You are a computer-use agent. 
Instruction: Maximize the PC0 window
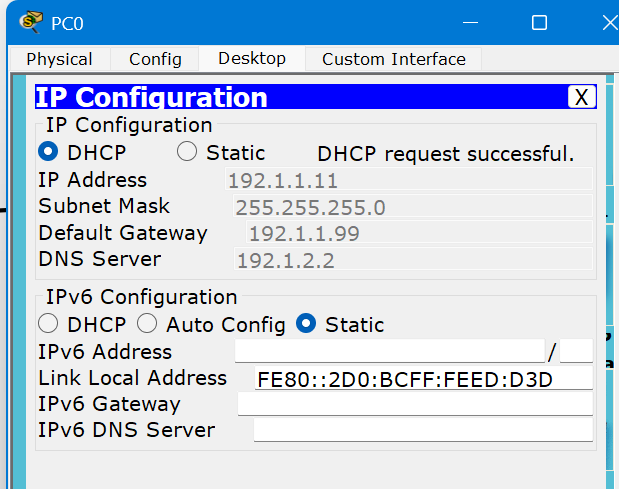coord(539,22)
